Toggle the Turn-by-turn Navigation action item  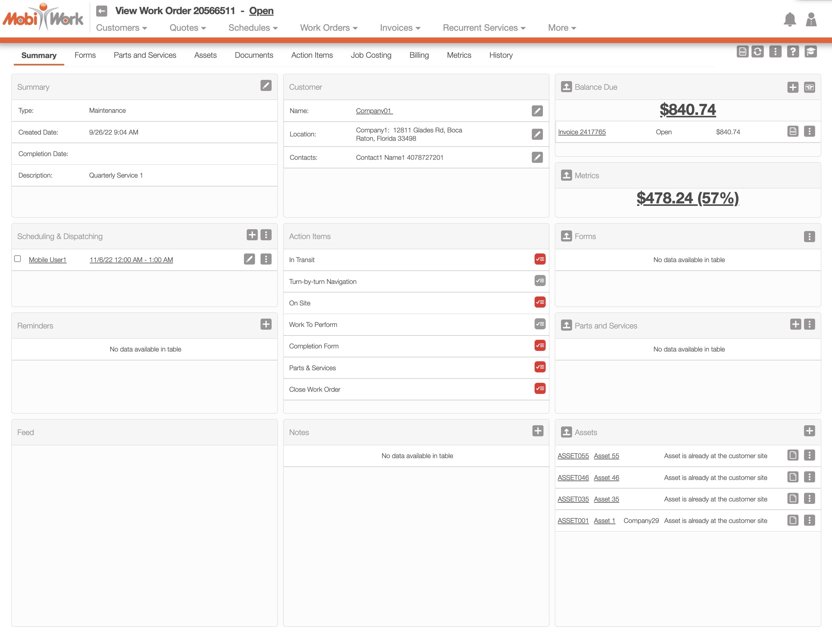(540, 281)
